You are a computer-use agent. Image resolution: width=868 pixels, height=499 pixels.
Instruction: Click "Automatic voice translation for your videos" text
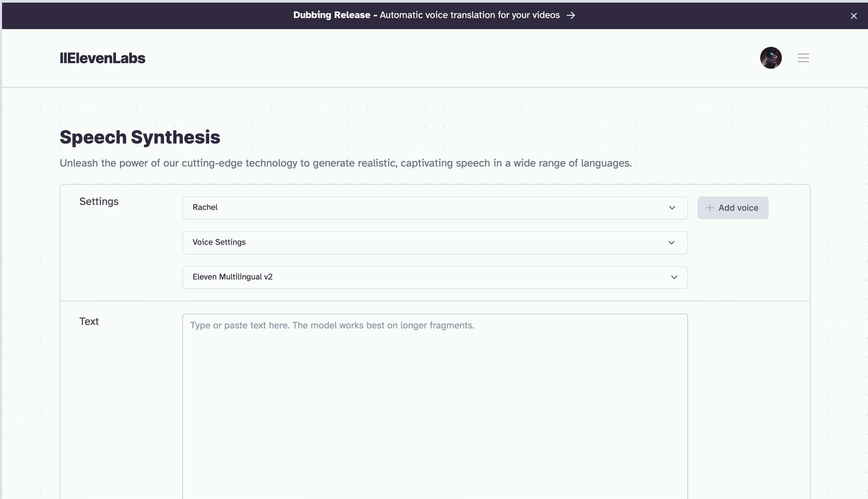coord(470,15)
